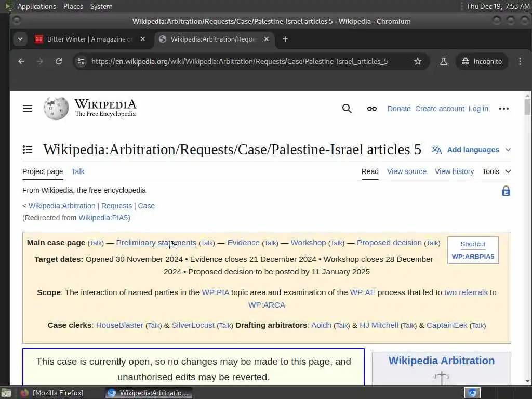Open the Requests breadcrumb link
This screenshot has width=532, height=399.
click(x=116, y=206)
